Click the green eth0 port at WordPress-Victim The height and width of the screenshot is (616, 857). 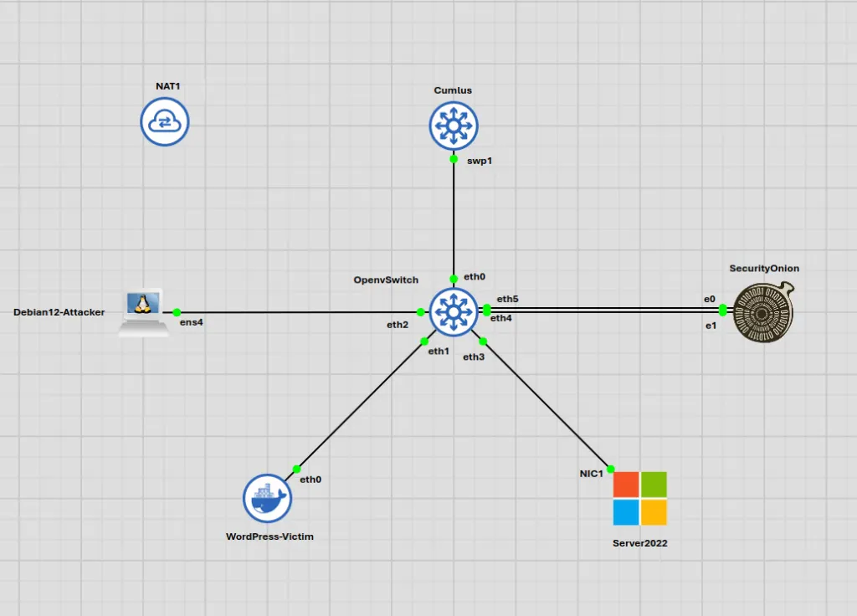click(x=297, y=469)
